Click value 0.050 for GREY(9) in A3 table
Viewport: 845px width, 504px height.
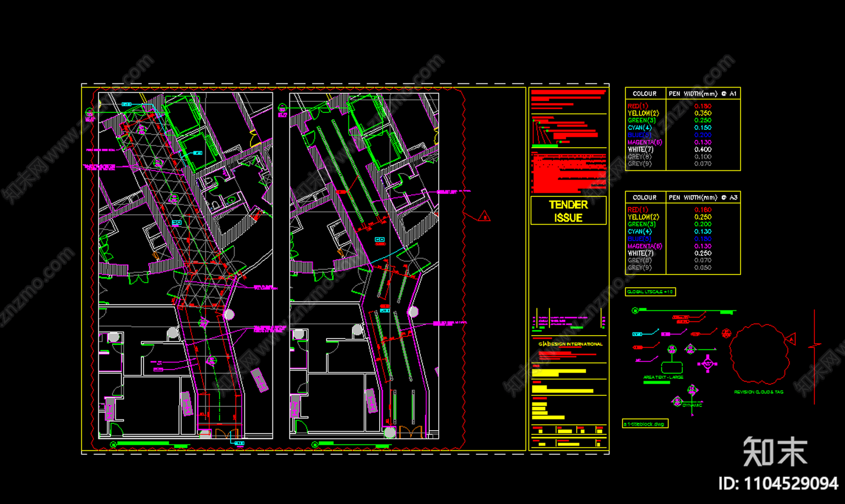click(x=703, y=268)
